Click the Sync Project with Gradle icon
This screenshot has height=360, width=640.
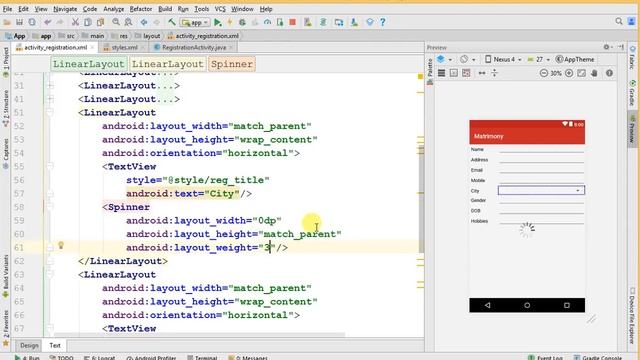click(x=323, y=22)
